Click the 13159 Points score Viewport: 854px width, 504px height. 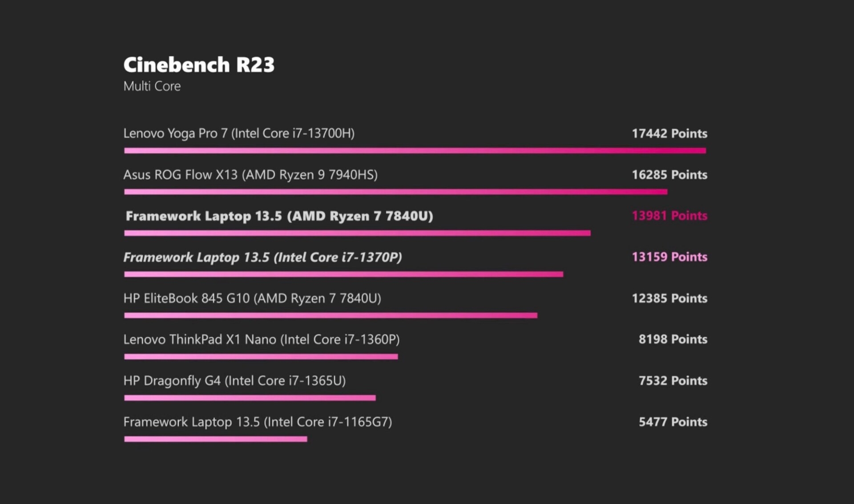669,257
